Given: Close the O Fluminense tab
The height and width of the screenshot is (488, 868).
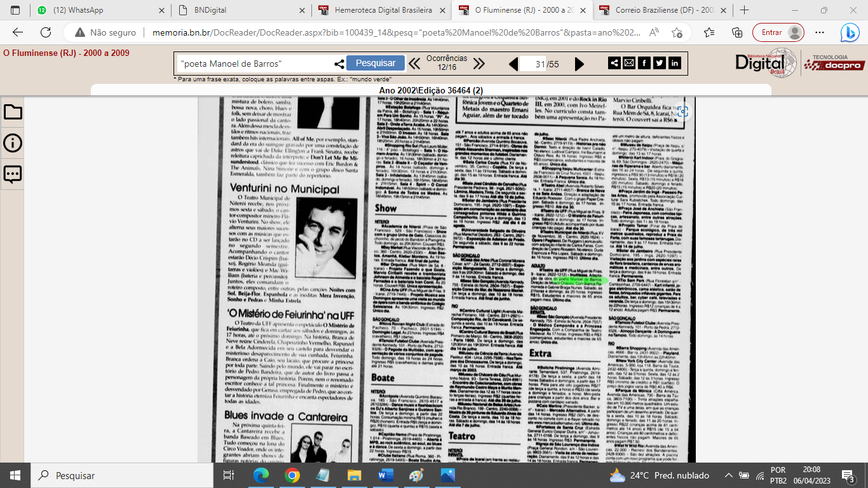Looking at the screenshot, I should tap(583, 10).
